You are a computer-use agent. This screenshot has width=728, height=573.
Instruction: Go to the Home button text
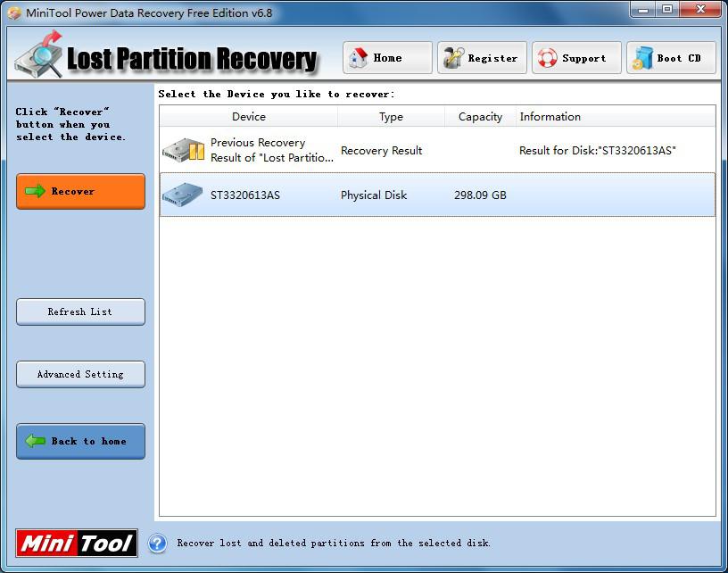tap(388, 58)
